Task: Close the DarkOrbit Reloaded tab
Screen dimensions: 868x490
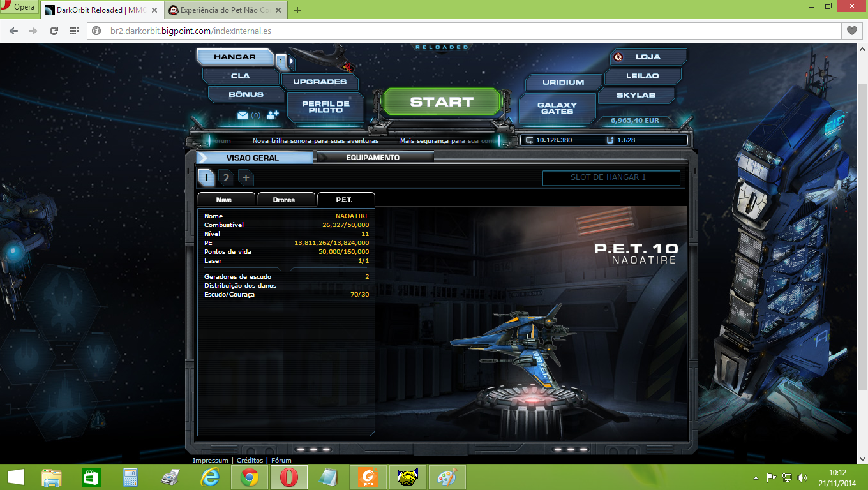Action: click(154, 10)
